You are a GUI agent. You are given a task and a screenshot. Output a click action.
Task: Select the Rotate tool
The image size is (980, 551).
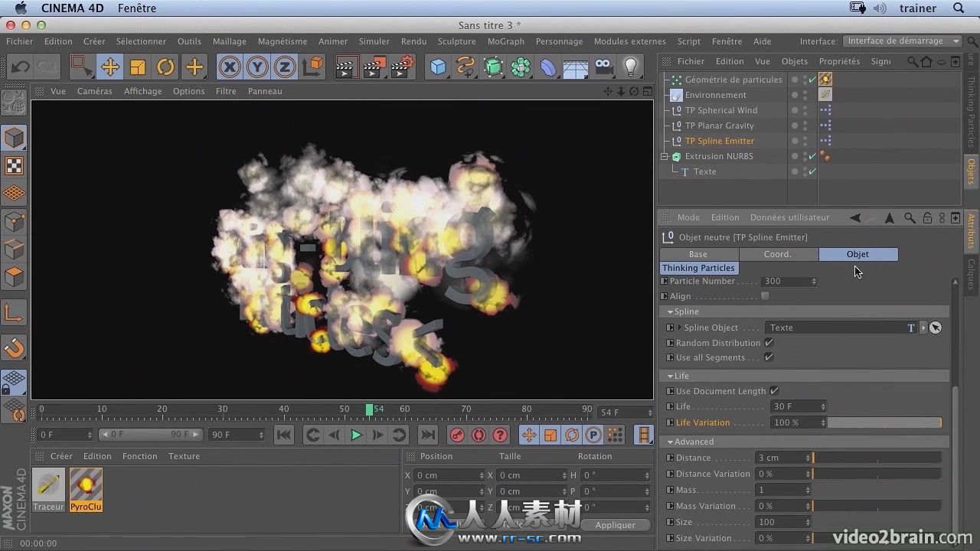pyautogui.click(x=165, y=67)
